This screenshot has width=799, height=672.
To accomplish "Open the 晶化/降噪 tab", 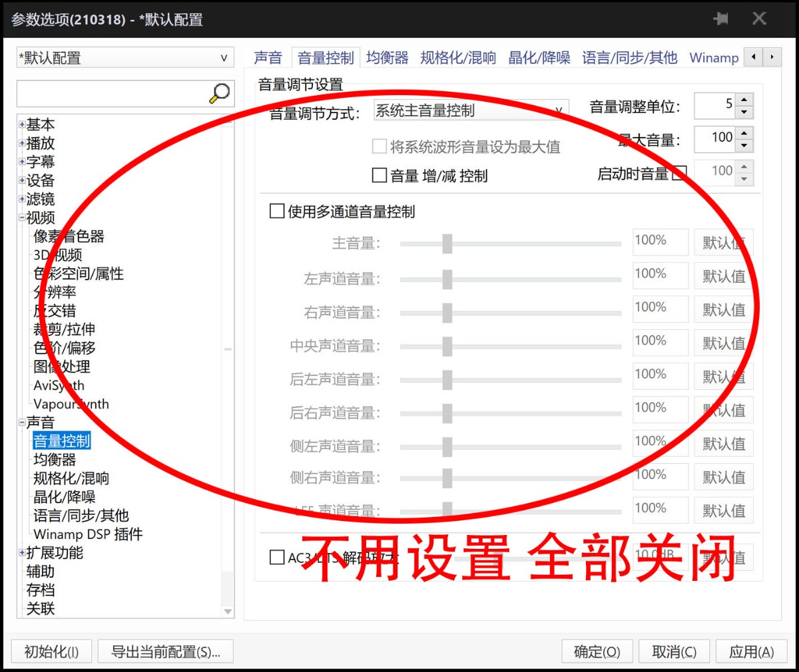I will tap(539, 58).
